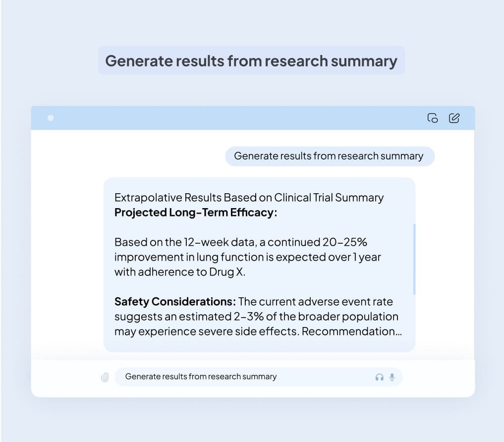Click the "Extrapolative Results Based on Clinical Trial Summary" line
The width and height of the screenshot is (504, 442).
click(x=249, y=198)
